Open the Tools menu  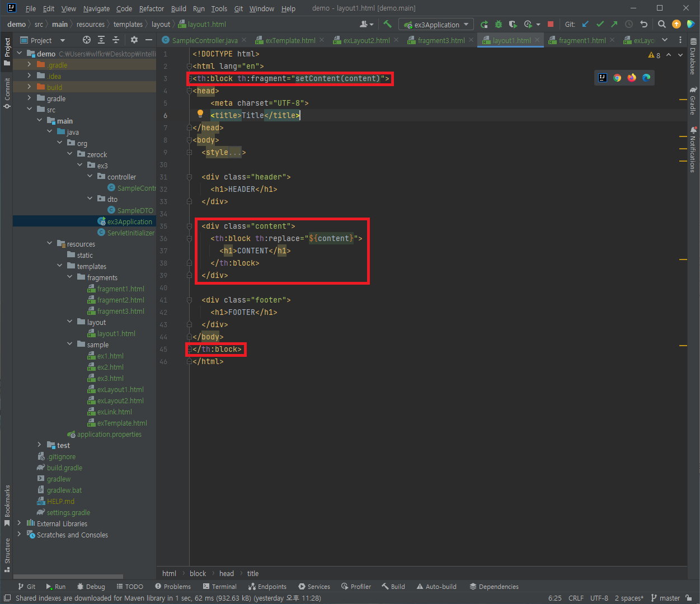click(x=219, y=8)
